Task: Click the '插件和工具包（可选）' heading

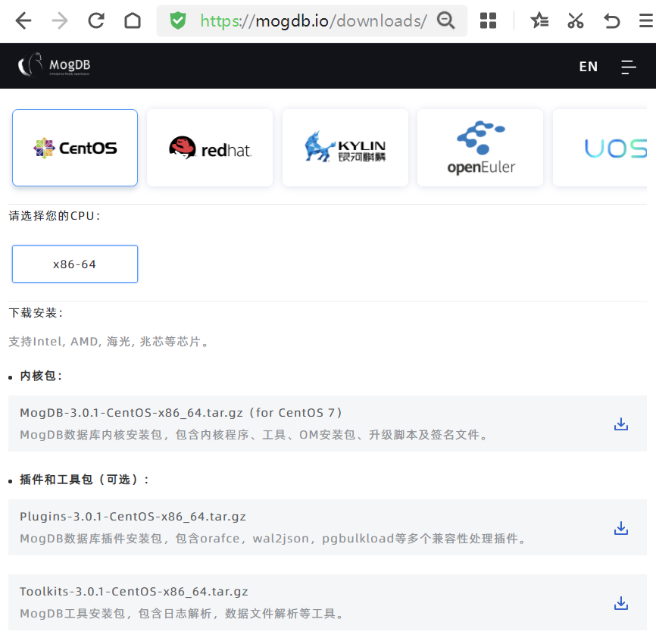Action: pyautogui.click(x=84, y=480)
